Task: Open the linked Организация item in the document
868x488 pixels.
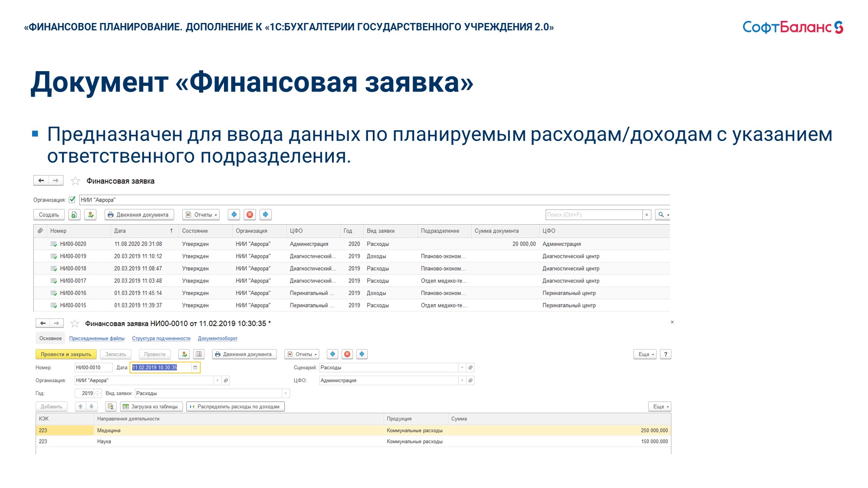Action: pyautogui.click(x=226, y=380)
